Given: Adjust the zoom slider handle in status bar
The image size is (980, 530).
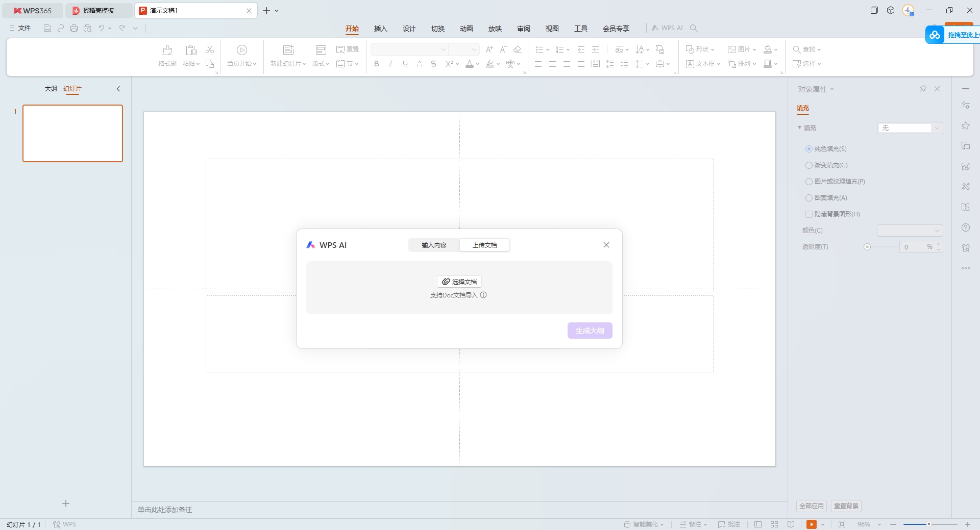Looking at the screenshot, I should [929, 524].
